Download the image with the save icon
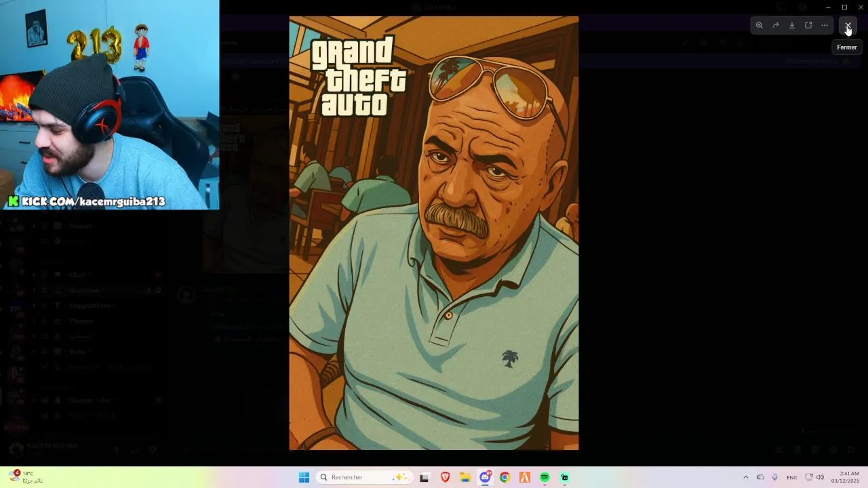The height and width of the screenshot is (488, 868). click(792, 26)
